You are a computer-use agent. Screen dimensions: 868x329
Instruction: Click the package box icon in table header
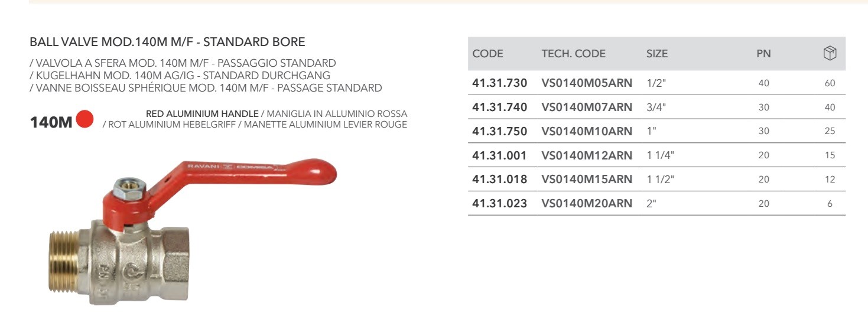[x=830, y=54]
